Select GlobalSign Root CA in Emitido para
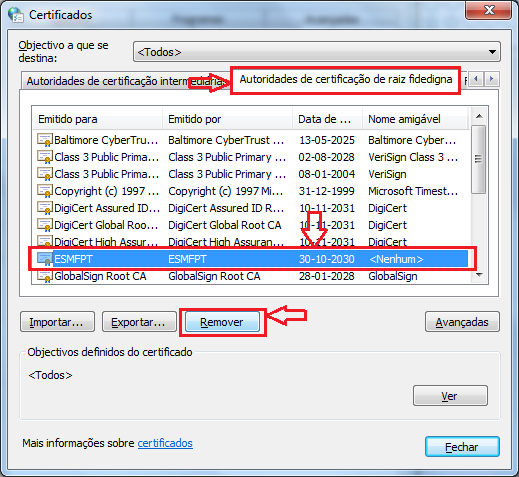 (x=100, y=276)
